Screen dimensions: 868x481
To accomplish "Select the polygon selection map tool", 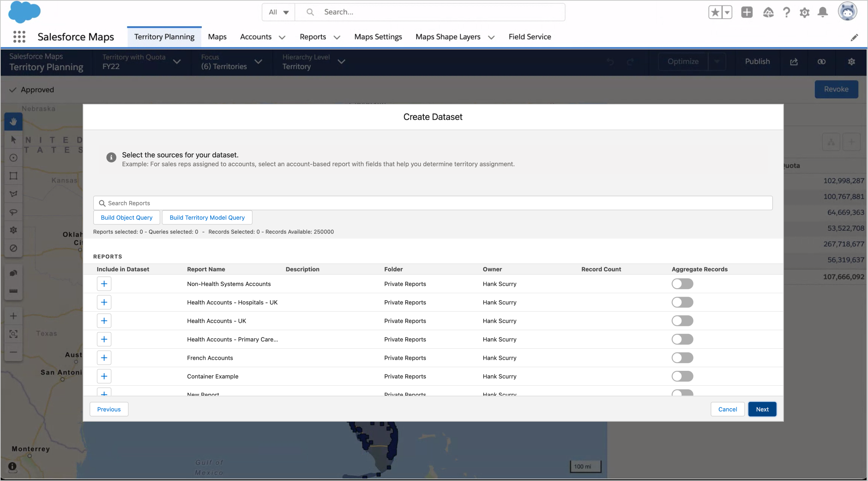I will tap(13, 194).
